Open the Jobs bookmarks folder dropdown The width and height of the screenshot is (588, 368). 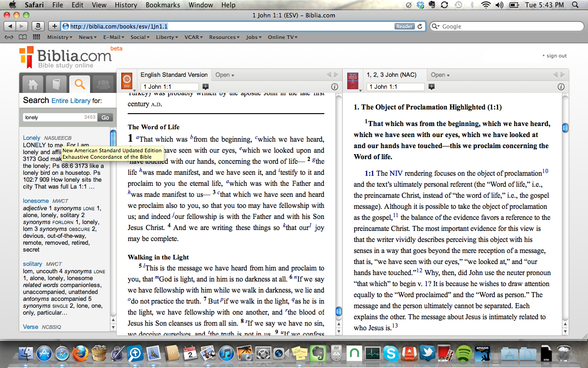(x=254, y=37)
